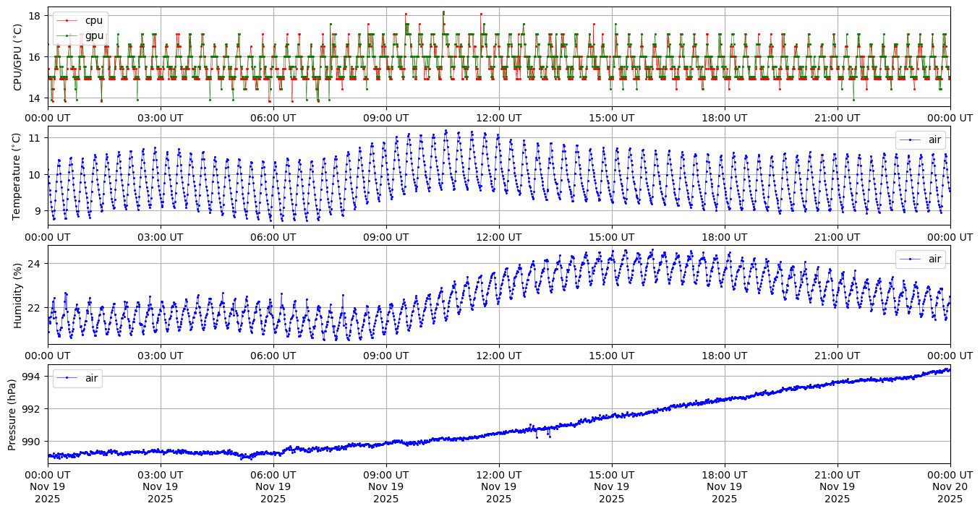This screenshot has height=511, width=980.
Task: Click the 12:00 UT tick under the CPU/GPU panel
Action: tap(499, 117)
